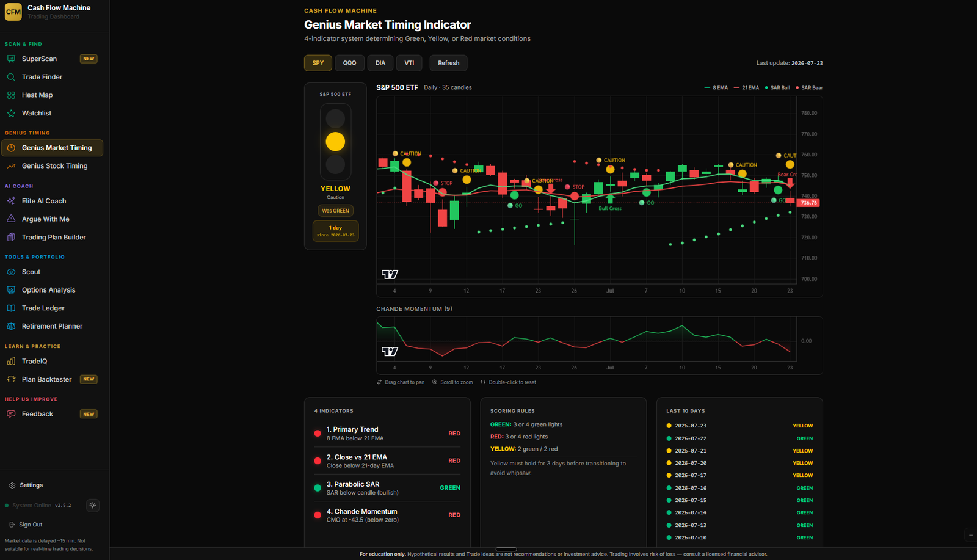Click the System Online status text
This screenshot has height=560, width=977.
click(32, 506)
